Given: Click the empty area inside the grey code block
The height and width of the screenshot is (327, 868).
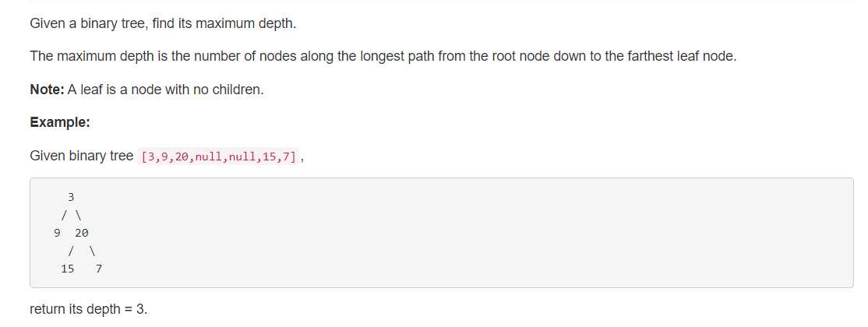Looking at the screenshot, I should coord(468,234).
